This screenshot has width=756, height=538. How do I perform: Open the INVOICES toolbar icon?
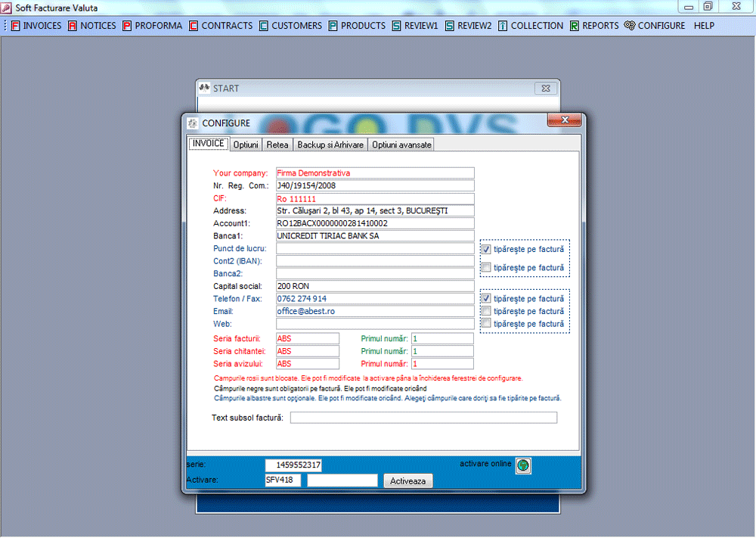tap(16, 26)
